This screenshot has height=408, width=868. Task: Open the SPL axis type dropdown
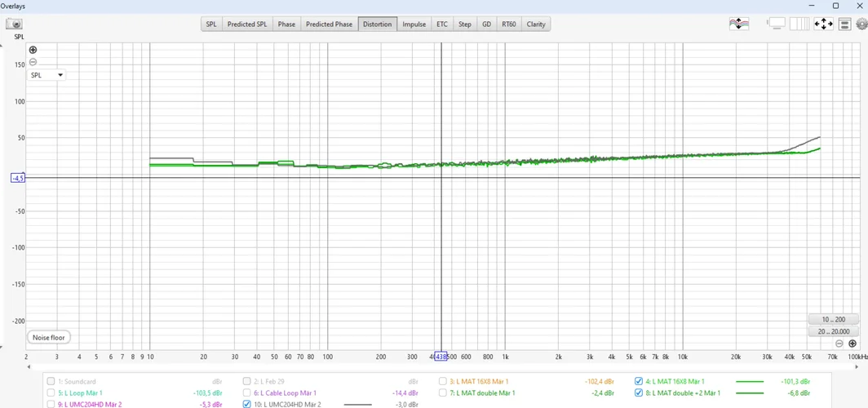46,75
